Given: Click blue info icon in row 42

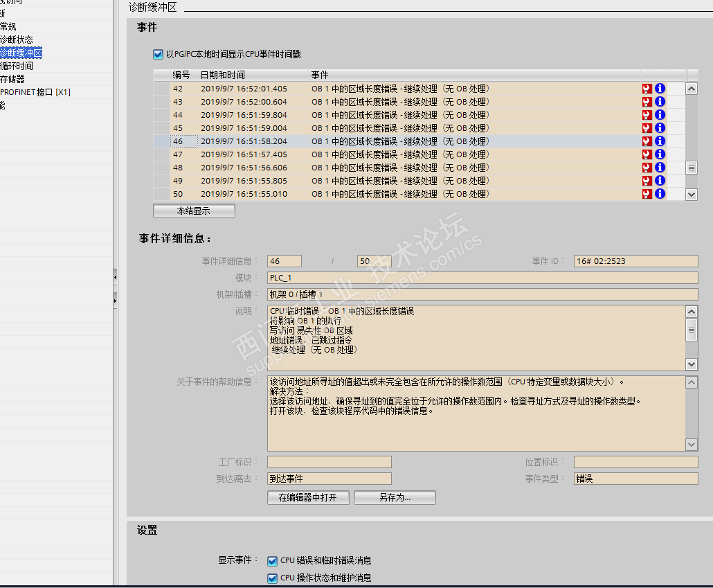Looking at the screenshot, I should pos(660,88).
